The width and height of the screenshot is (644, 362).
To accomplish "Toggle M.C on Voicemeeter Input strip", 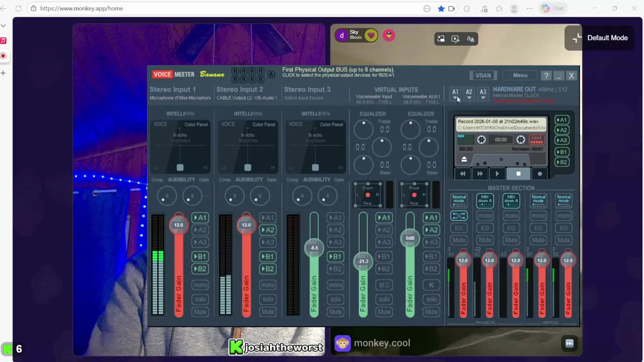I will pyautogui.click(x=384, y=285).
